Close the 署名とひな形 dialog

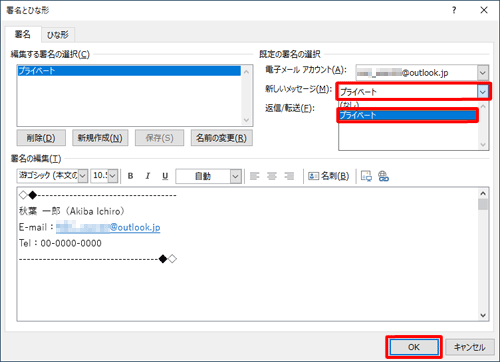tap(484, 10)
